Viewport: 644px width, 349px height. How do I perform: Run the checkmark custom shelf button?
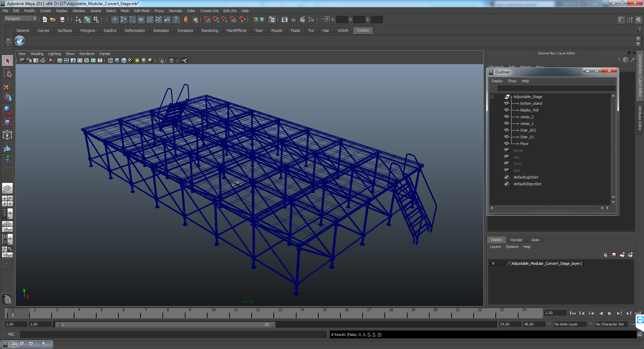click(x=20, y=41)
